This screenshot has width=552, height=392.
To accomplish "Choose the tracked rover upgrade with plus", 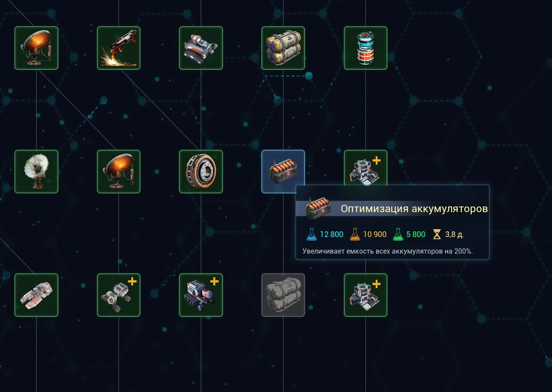I will coord(201,295).
